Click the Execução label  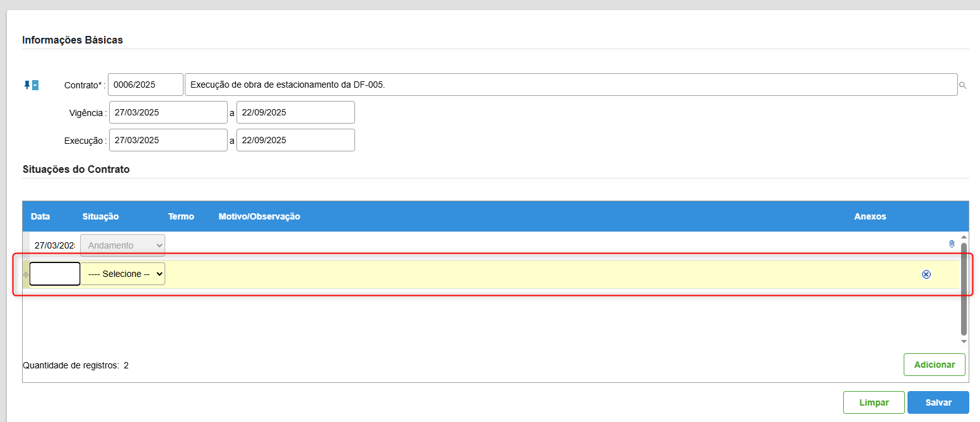pyautogui.click(x=85, y=141)
